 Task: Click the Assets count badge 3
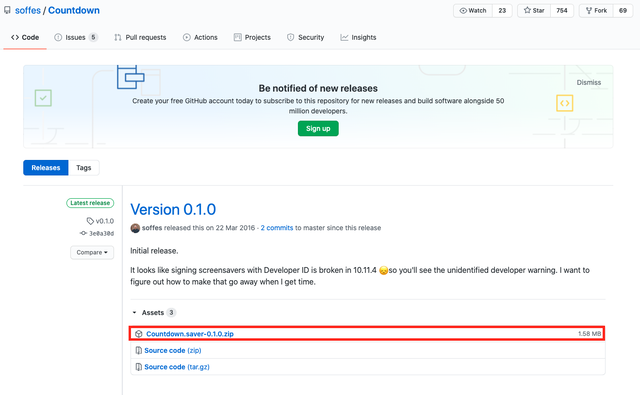click(171, 313)
